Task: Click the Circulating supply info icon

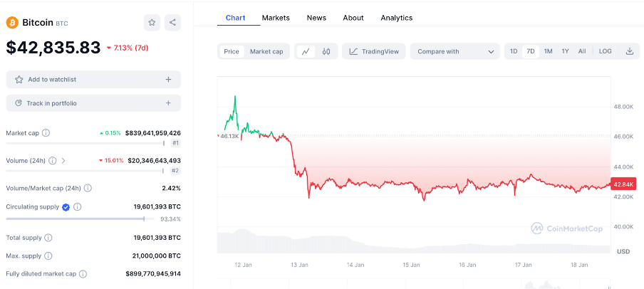Action: tap(77, 207)
